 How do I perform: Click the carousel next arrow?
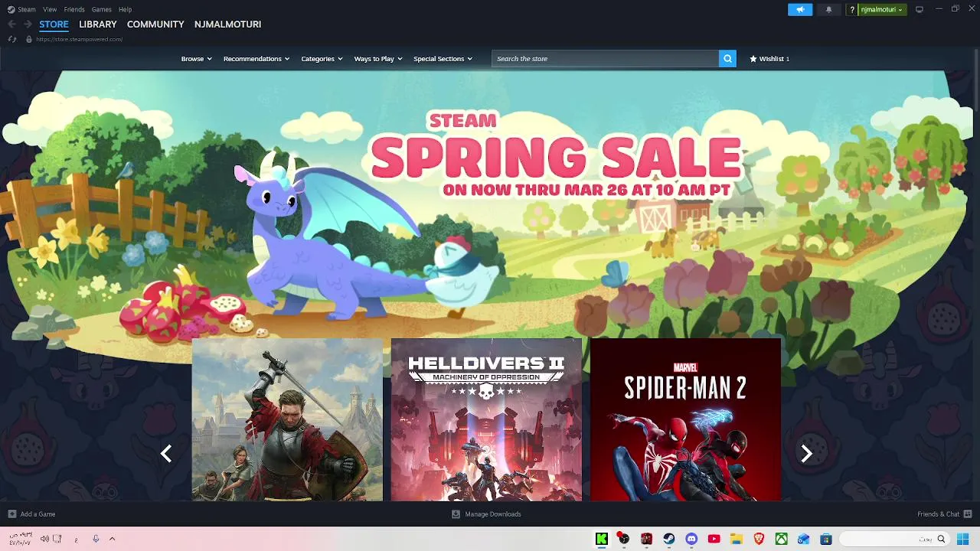(x=806, y=454)
